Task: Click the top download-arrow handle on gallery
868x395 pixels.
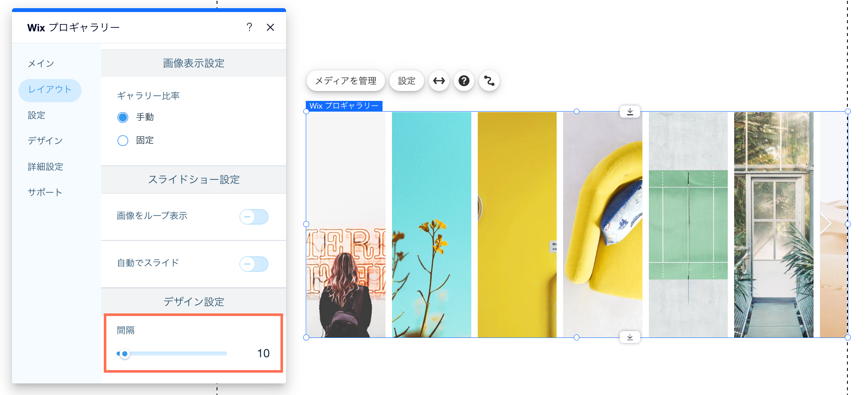Action: click(x=630, y=112)
